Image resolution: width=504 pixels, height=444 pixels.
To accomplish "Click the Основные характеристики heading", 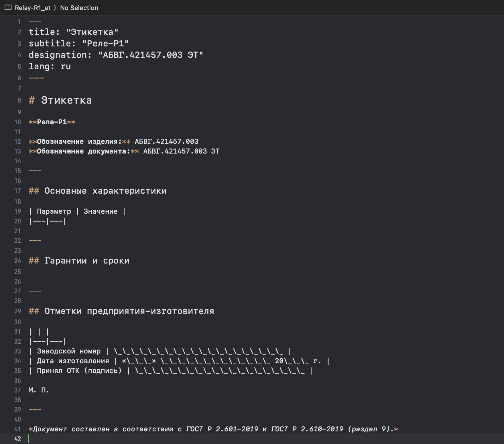I will [98, 191].
